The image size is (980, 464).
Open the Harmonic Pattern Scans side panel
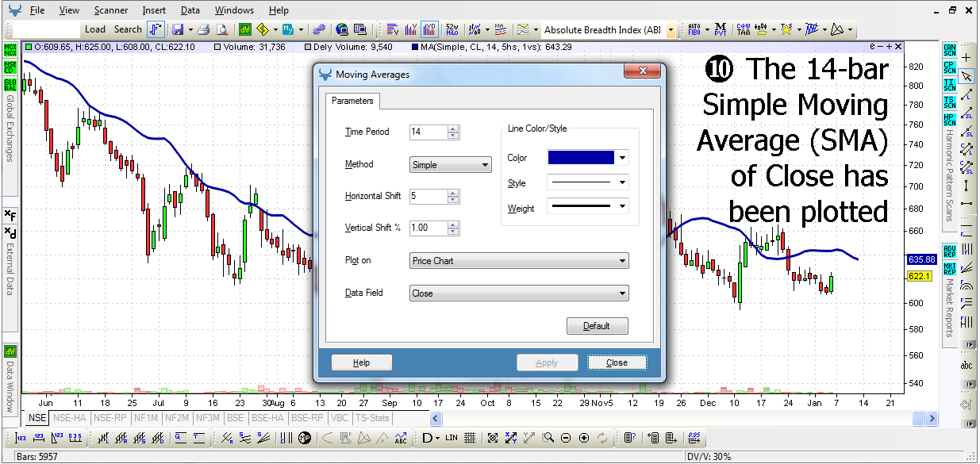click(x=948, y=174)
